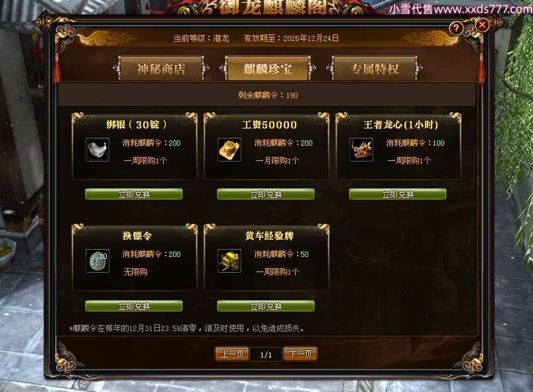Select the 麒麟珍宝 tab
This screenshot has height=392, width=533.
(x=268, y=69)
